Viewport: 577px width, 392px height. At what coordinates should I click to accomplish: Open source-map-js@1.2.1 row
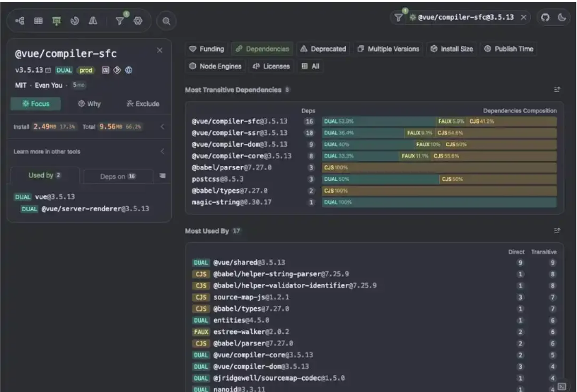coord(251,297)
